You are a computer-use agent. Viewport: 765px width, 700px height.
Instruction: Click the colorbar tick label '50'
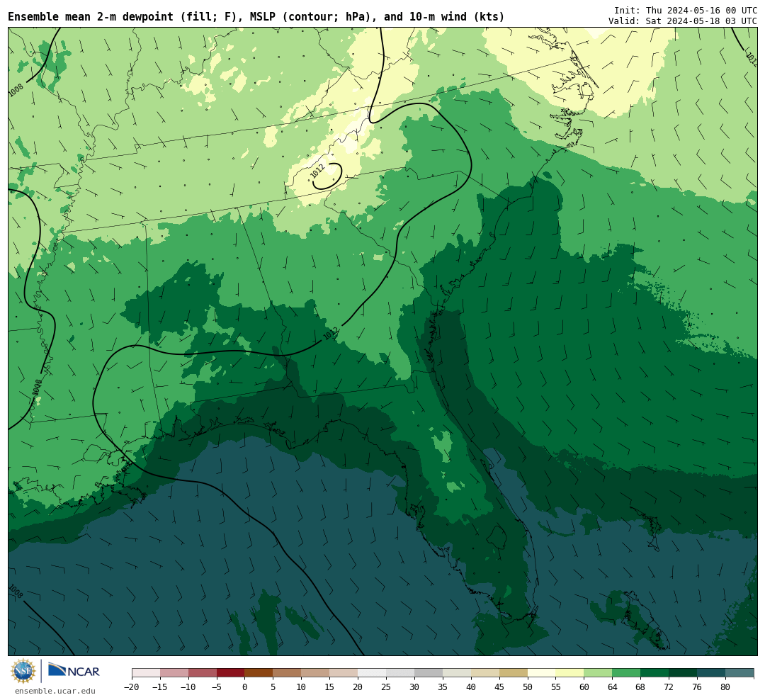(528, 687)
